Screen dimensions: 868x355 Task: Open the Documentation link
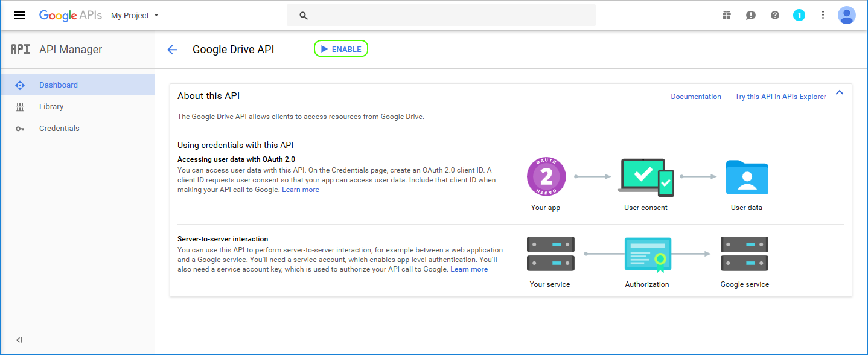click(x=696, y=97)
